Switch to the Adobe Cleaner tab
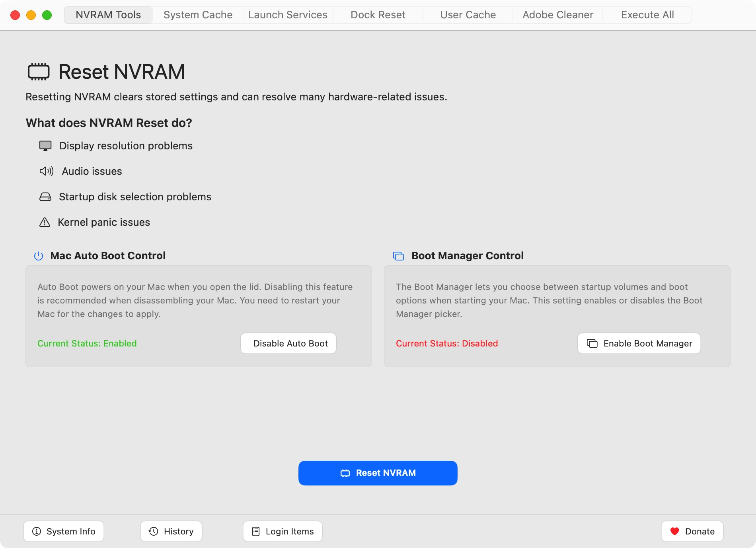Screen dimensions: 756x548 point(558,15)
